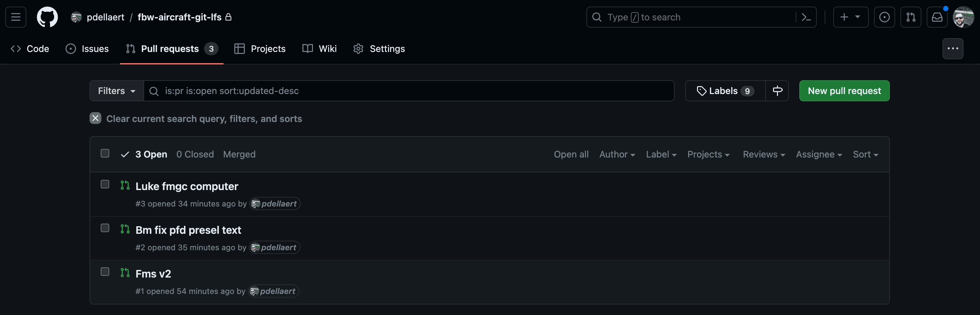Image resolution: width=980 pixels, height=315 pixels.
Task: Select the Luke fmgc computer checkbox
Action: click(x=105, y=184)
